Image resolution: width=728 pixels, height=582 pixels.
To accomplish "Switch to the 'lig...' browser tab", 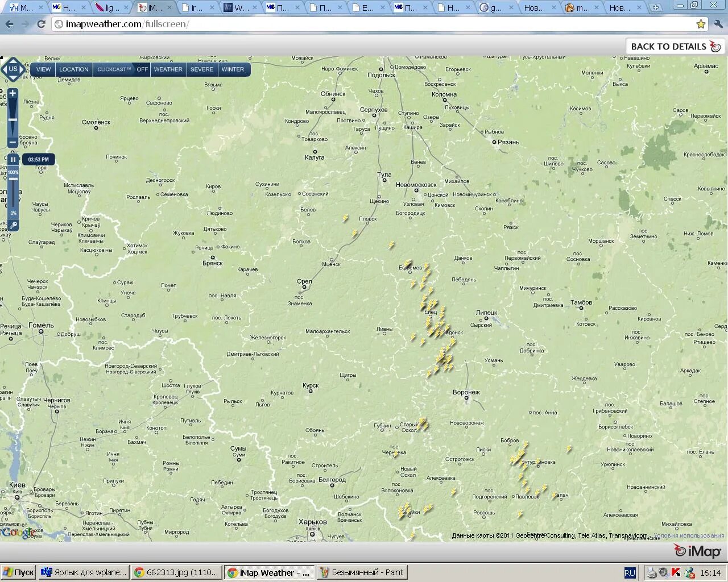I will pos(111,7).
